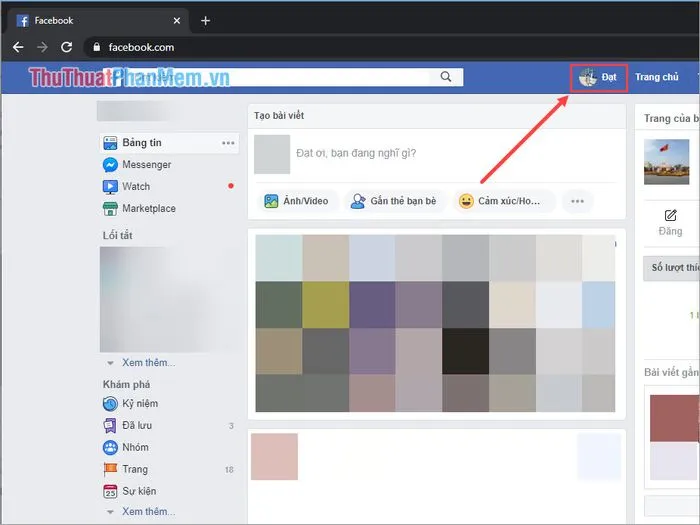Click Gắn thẻ bạn bè button
This screenshot has height=525, width=700.
394,201
